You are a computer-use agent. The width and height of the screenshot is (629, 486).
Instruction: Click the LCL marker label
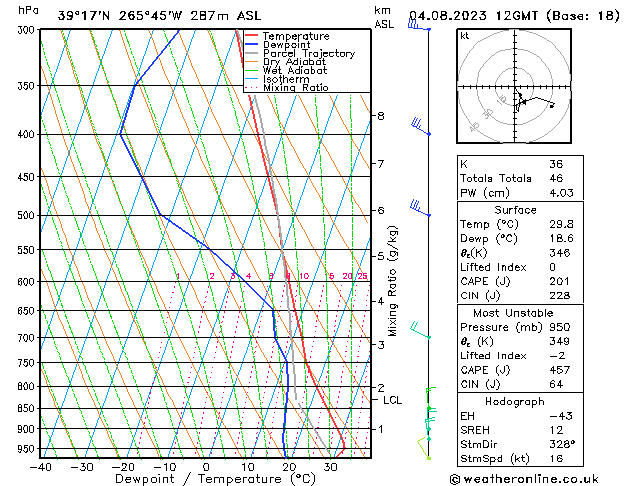coord(392,400)
